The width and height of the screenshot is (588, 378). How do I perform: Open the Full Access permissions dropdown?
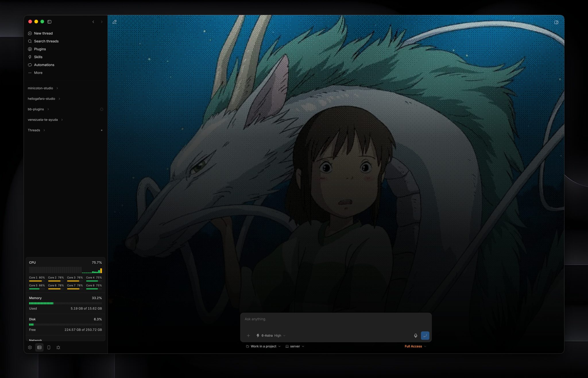pos(415,346)
